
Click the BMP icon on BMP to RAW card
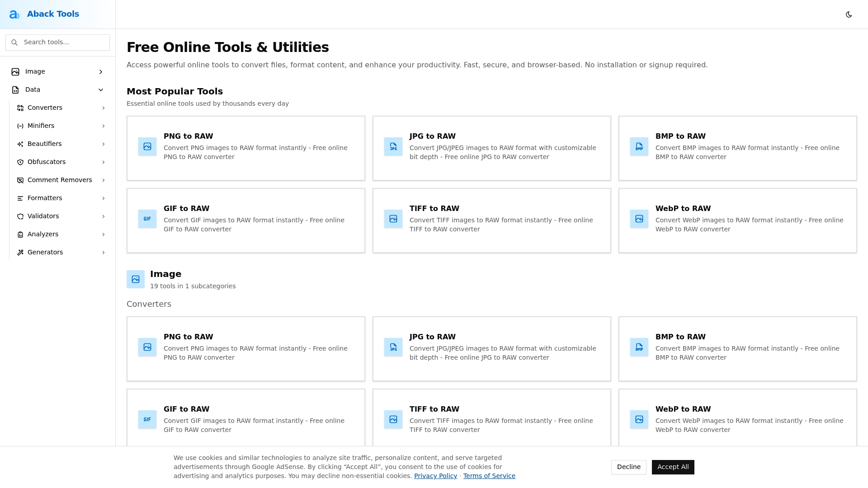pos(639,146)
